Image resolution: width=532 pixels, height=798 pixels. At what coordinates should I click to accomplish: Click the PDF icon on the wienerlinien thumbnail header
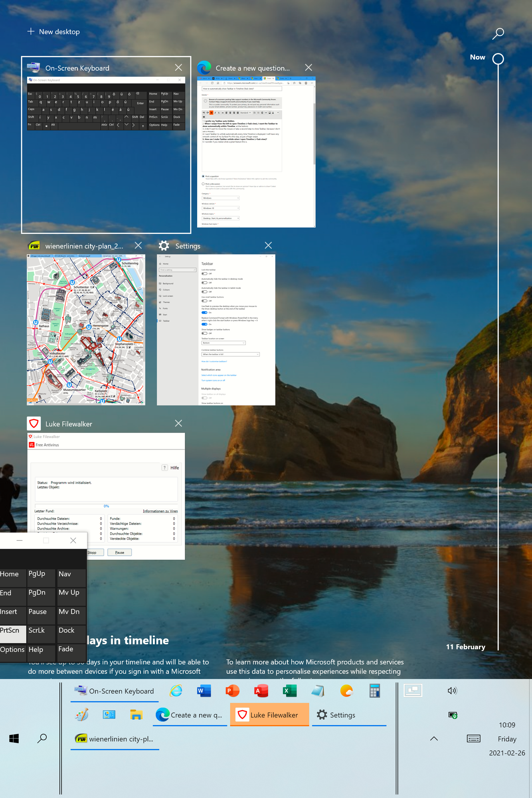[x=34, y=246]
